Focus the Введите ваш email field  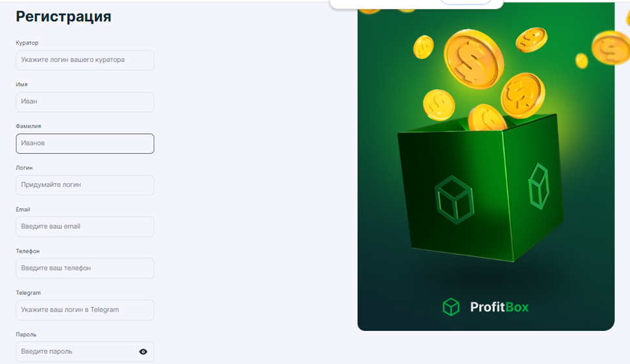(85, 226)
